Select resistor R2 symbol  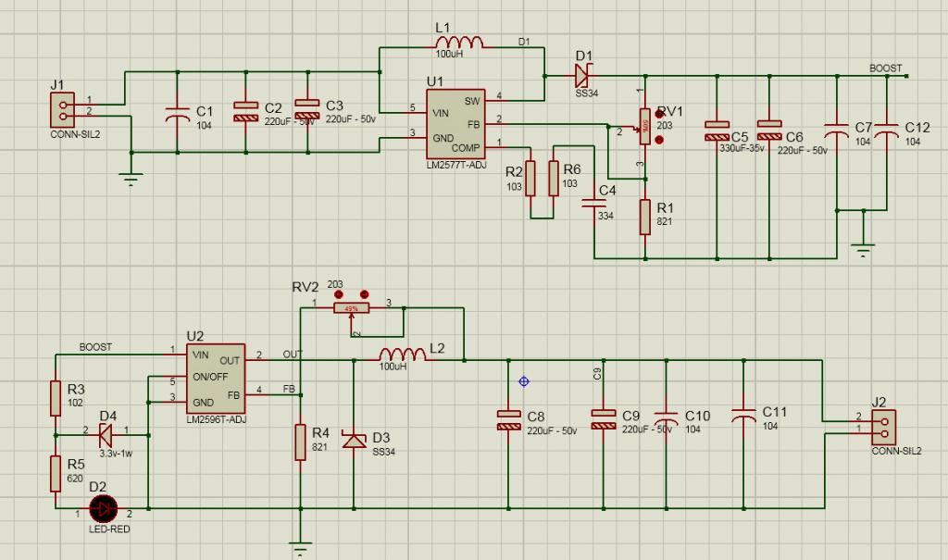click(x=530, y=179)
